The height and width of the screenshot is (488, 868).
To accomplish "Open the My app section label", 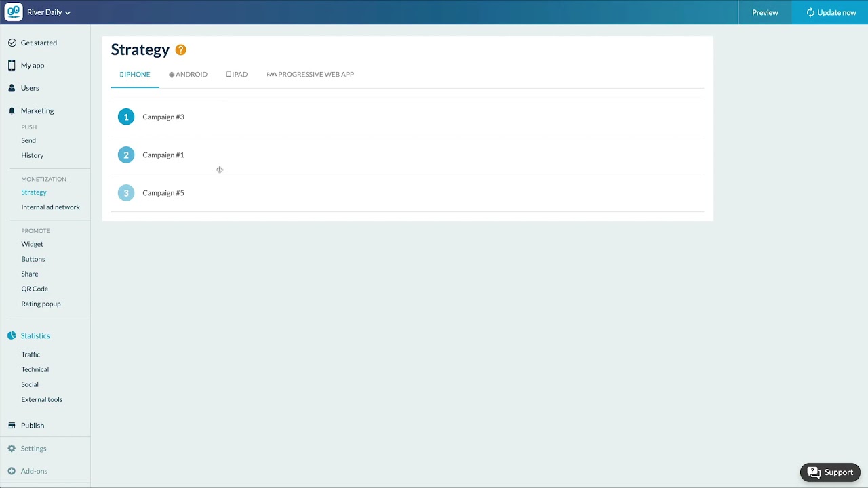I will pos(33,66).
